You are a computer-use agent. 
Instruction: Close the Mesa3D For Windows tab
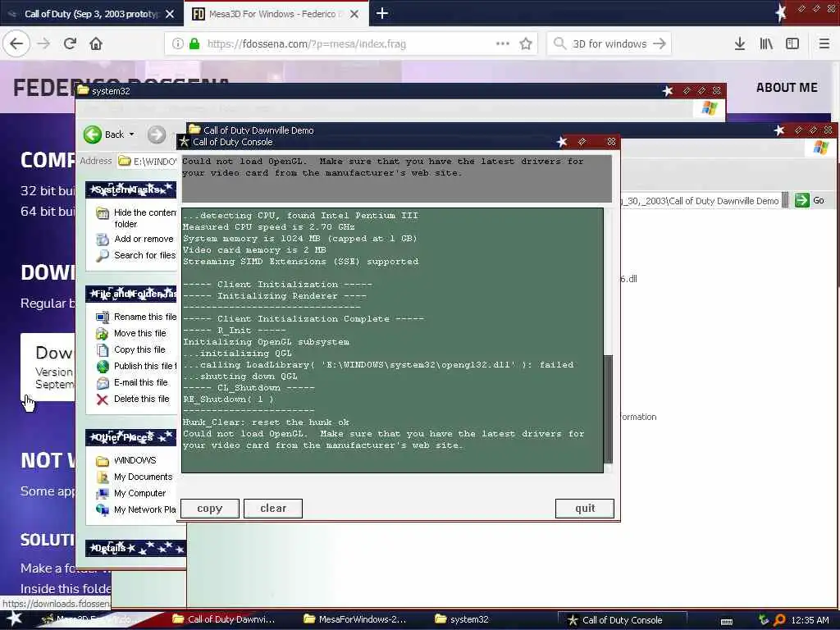[354, 14]
